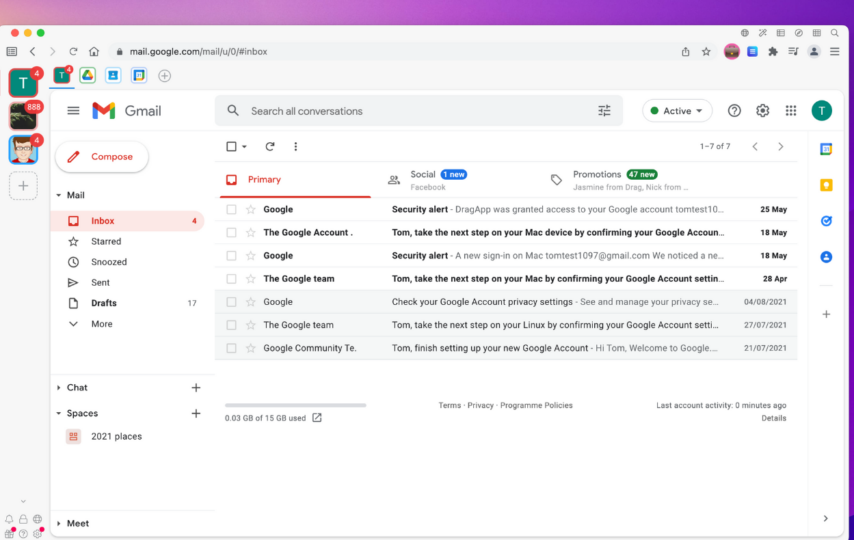This screenshot has height=540, width=854.
Task: Open Contacts side panel
Action: pos(826,257)
